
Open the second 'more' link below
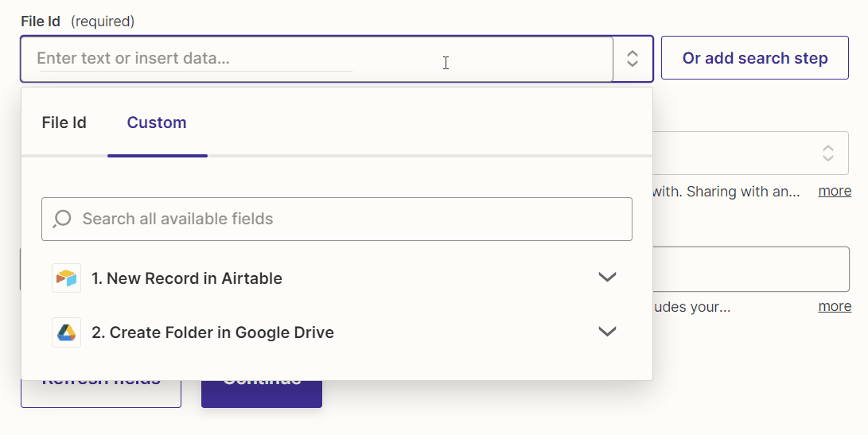pos(835,306)
